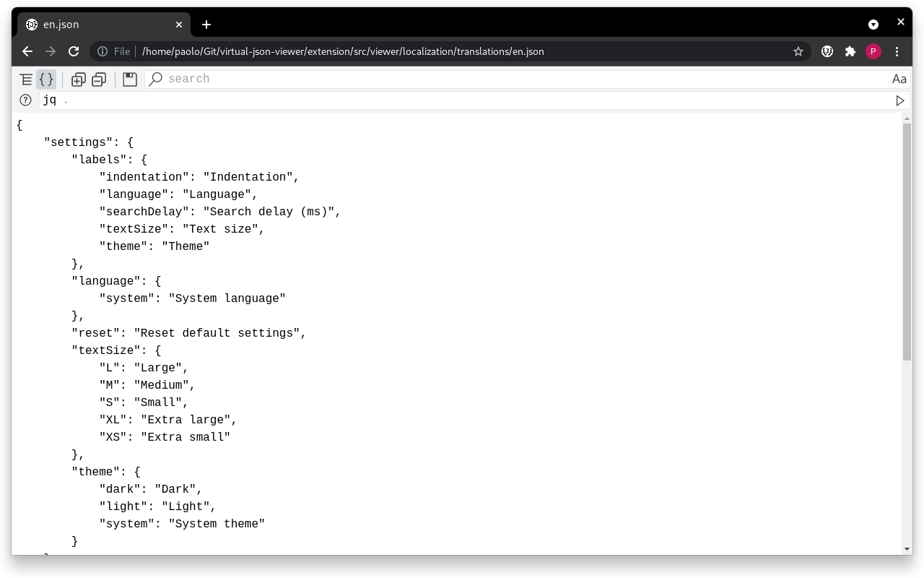Open a new browser tab
Image resolution: width=924 pixels, height=578 pixels.
[x=206, y=24]
